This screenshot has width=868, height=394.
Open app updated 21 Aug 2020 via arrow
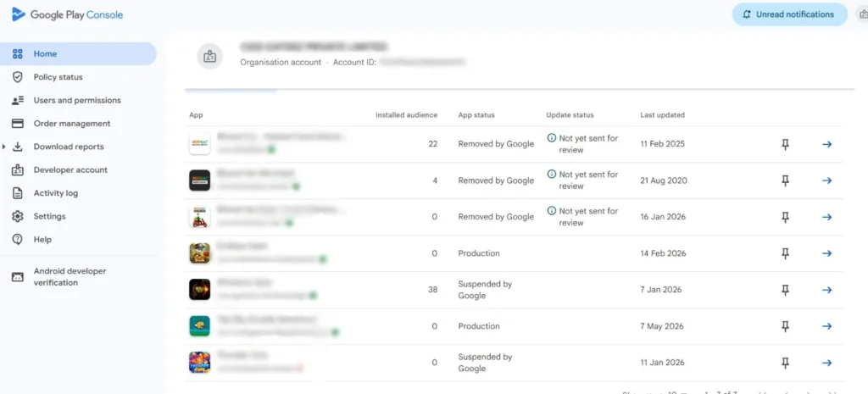point(827,180)
